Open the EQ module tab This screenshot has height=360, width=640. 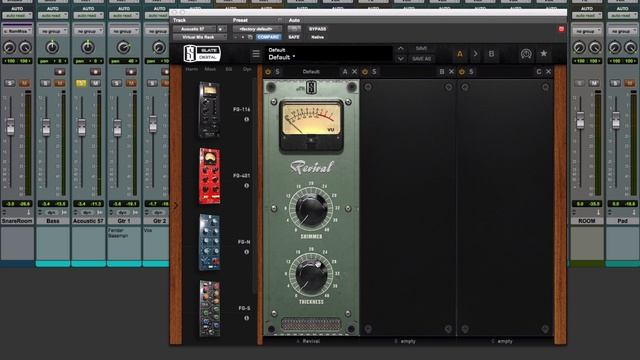point(229,69)
